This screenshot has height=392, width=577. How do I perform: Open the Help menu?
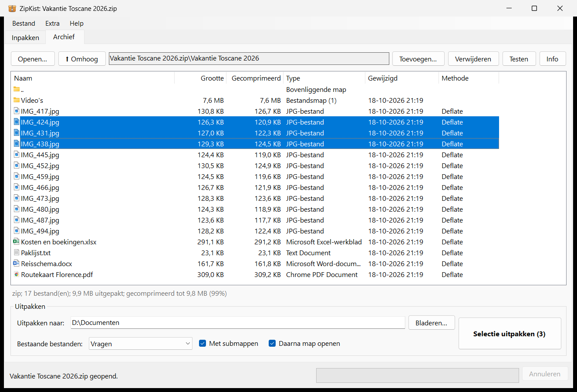pos(77,24)
